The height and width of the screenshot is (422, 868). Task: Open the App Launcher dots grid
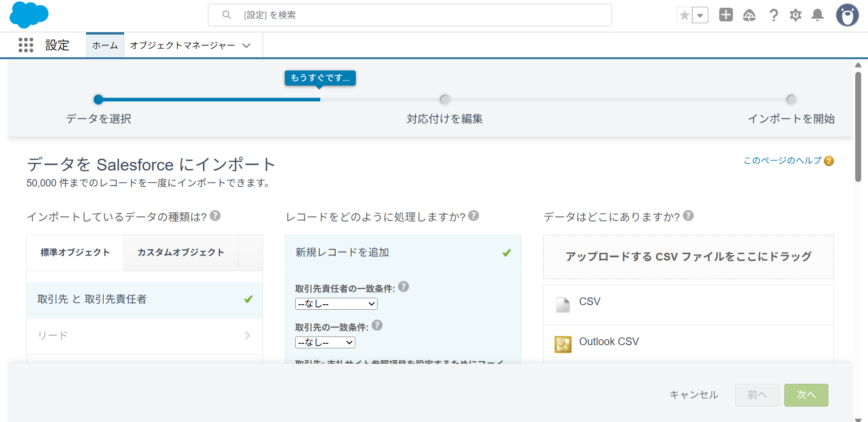tap(26, 45)
